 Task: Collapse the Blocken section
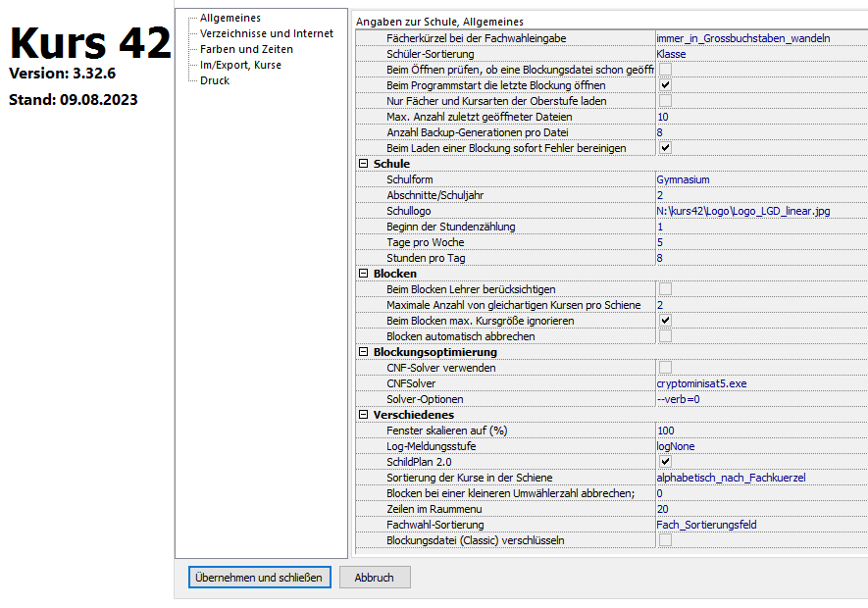click(x=363, y=274)
